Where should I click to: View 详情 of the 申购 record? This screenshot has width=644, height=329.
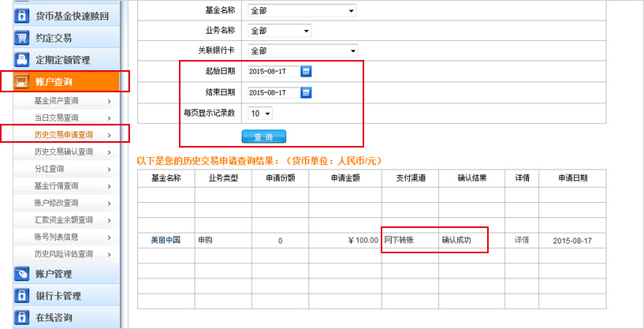click(522, 240)
